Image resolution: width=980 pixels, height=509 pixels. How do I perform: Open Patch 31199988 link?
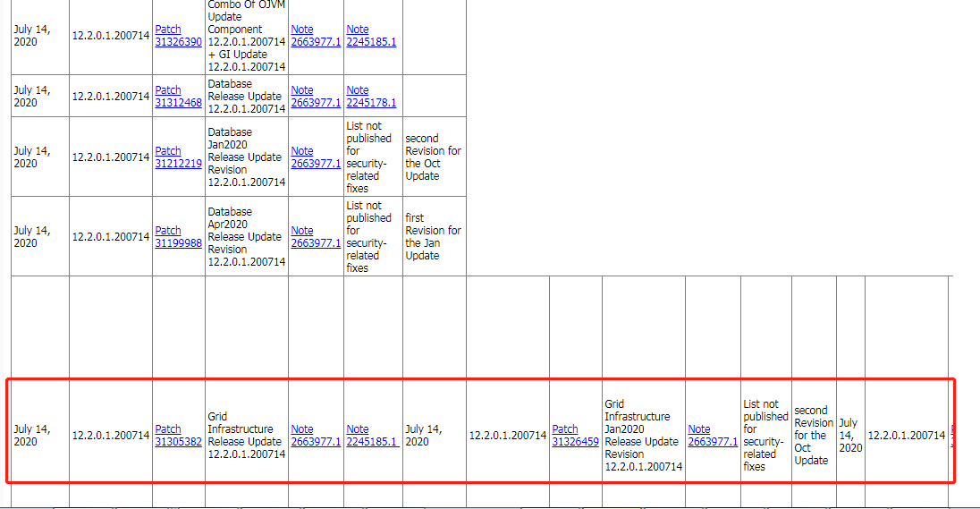point(178,236)
